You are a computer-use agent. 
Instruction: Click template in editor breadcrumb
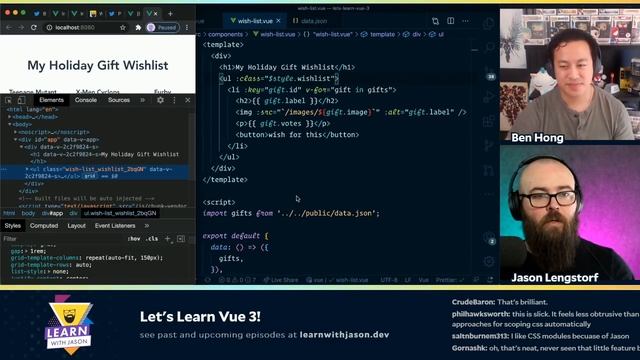(x=382, y=35)
